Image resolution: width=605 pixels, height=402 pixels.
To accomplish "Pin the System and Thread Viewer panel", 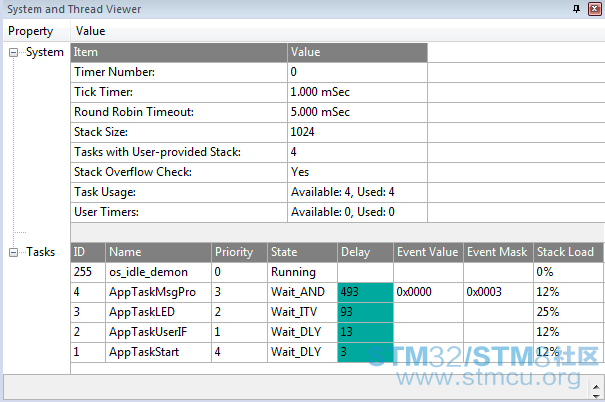I will pos(576,8).
